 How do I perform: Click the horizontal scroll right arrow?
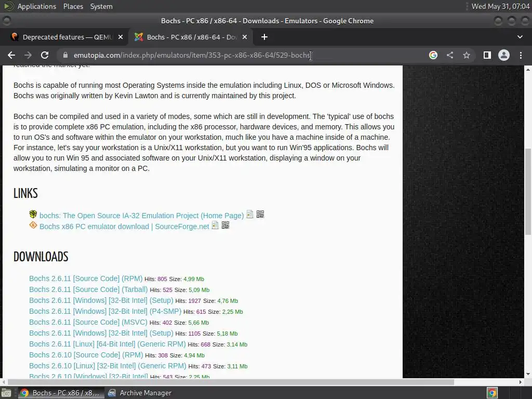coord(521,382)
